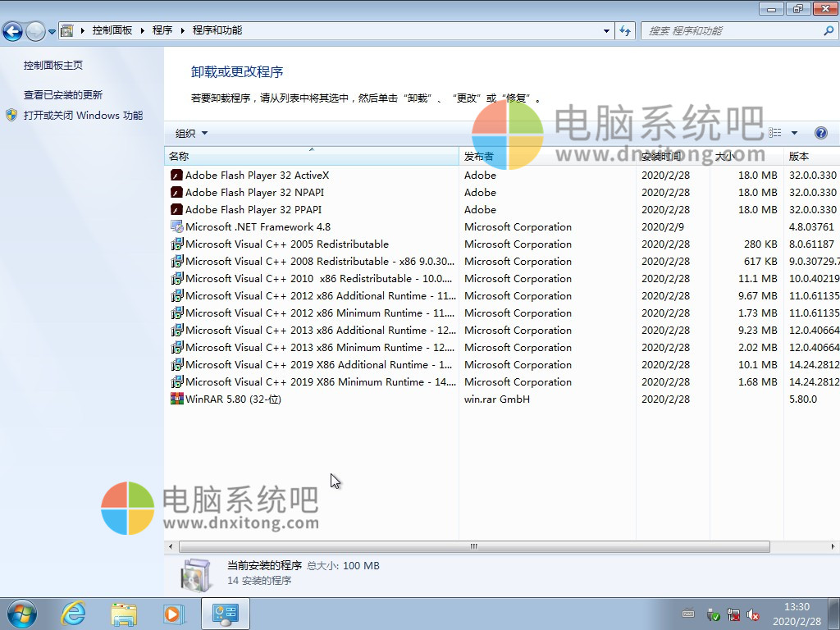The height and width of the screenshot is (630, 840).
Task: Click the keyboard icon in system tray
Action: (688, 614)
